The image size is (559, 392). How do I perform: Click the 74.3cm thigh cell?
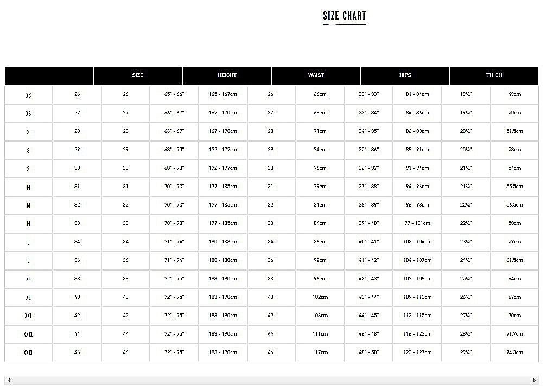point(514,352)
